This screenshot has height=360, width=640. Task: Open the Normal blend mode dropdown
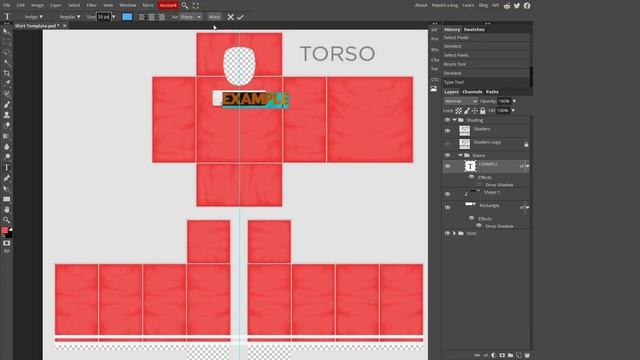coord(461,101)
